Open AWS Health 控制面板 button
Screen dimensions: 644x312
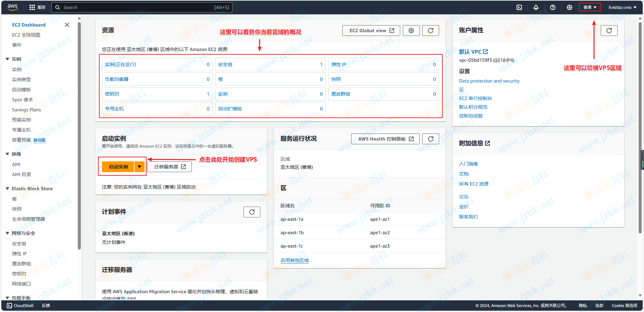tap(385, 139)
